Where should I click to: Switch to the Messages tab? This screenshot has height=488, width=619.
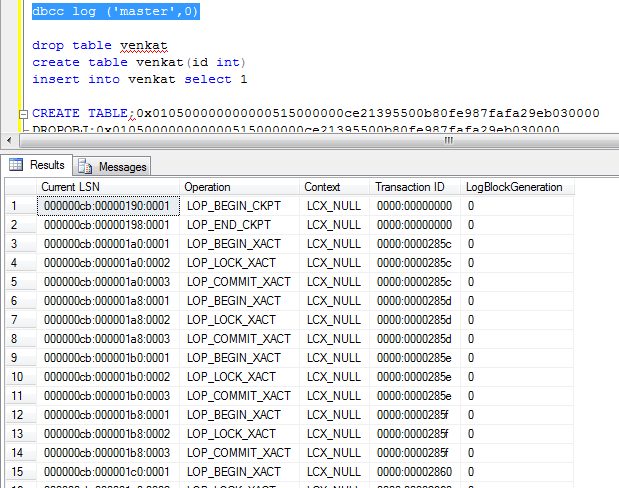coord(112,167)
